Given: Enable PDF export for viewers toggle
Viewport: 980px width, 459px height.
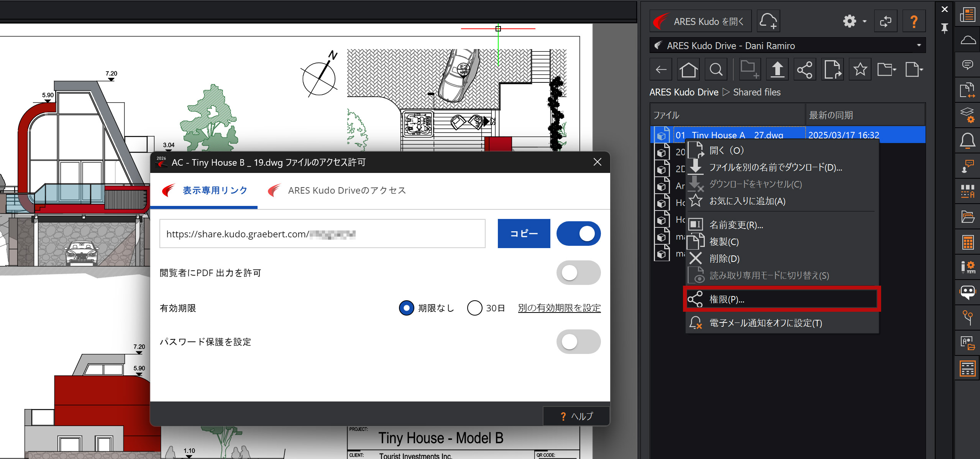Looking at the screenshot, I should pos(578,273).
